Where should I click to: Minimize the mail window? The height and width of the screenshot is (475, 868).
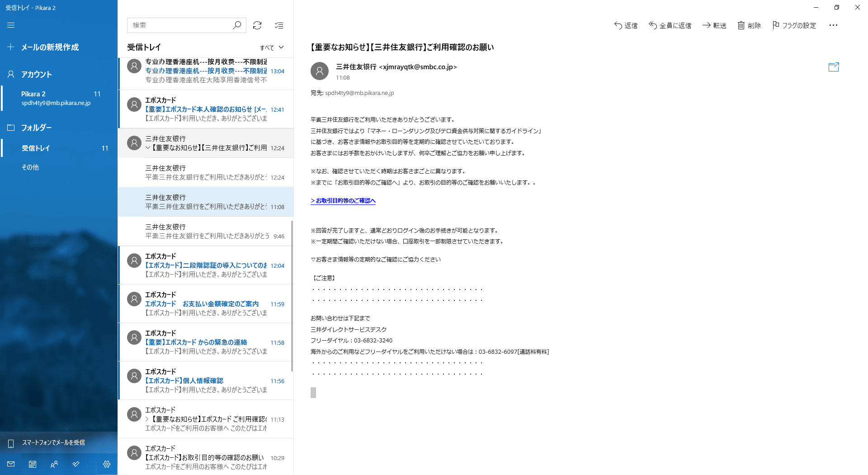click(x=816, y=7)
